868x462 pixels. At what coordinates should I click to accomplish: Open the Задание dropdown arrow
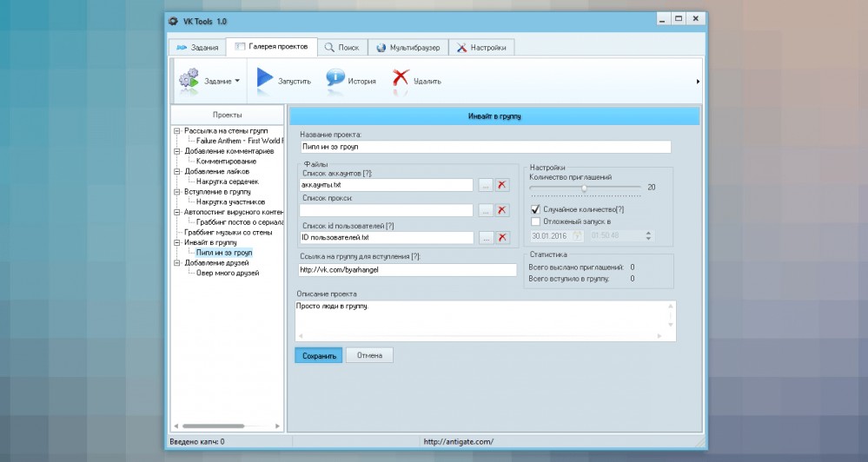pyautogui.click(x=237, y=81)
